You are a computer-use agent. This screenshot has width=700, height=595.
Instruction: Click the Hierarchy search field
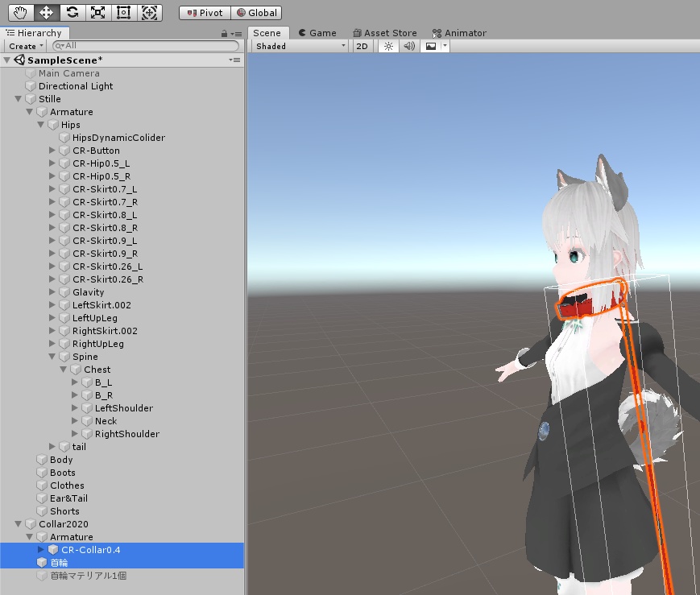pyautogui.click(x=146, y=46)
